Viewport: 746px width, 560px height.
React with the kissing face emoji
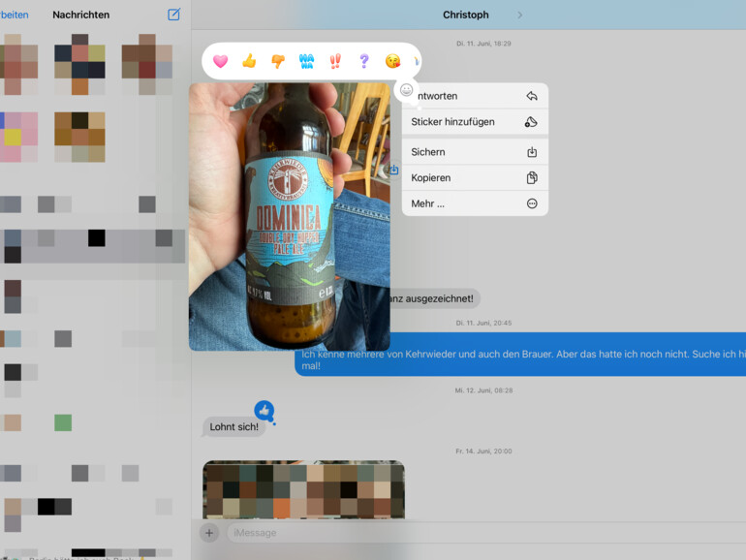tap(392, 61)
